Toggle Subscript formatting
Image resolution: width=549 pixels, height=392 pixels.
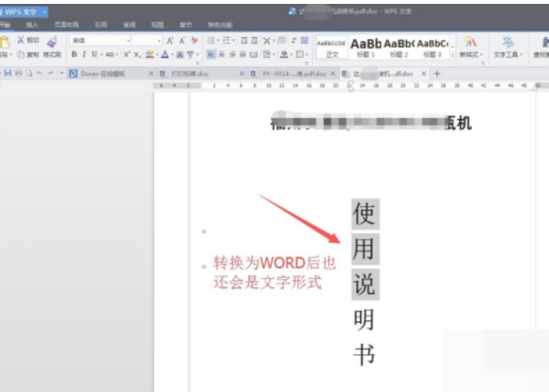(x=137, y=54)
